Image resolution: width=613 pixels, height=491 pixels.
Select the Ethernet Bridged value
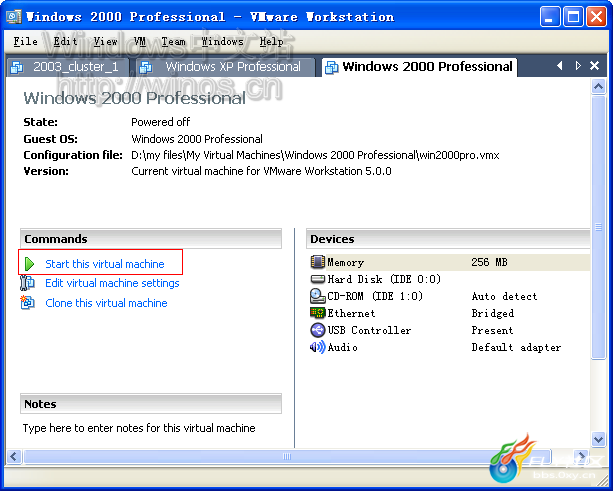[493, 313]
